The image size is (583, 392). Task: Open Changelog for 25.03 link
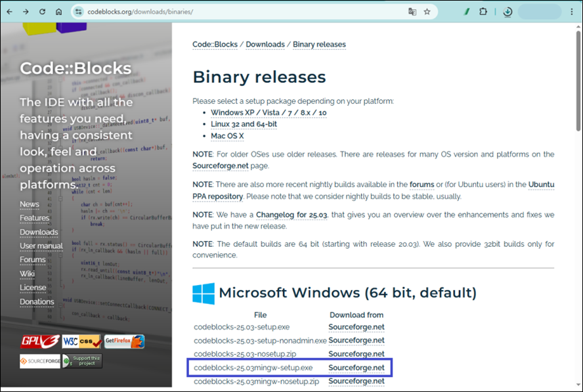tap(291, 215)
